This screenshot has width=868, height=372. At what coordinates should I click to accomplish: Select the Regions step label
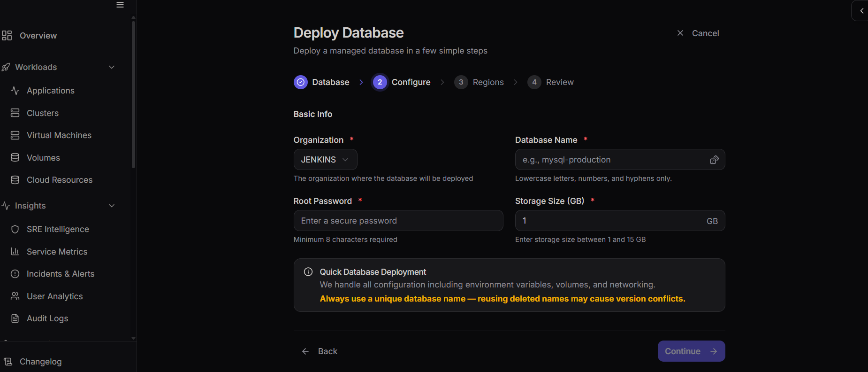[x=488, y=82]
